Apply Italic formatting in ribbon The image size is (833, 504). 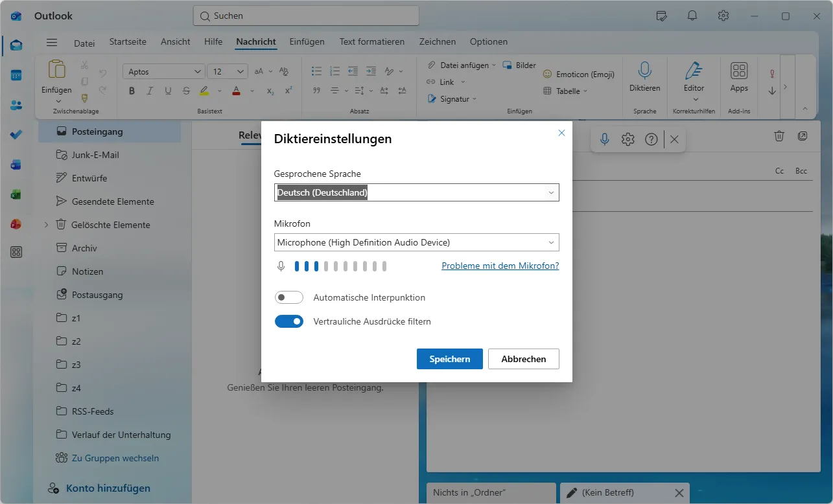coord(150,91)
